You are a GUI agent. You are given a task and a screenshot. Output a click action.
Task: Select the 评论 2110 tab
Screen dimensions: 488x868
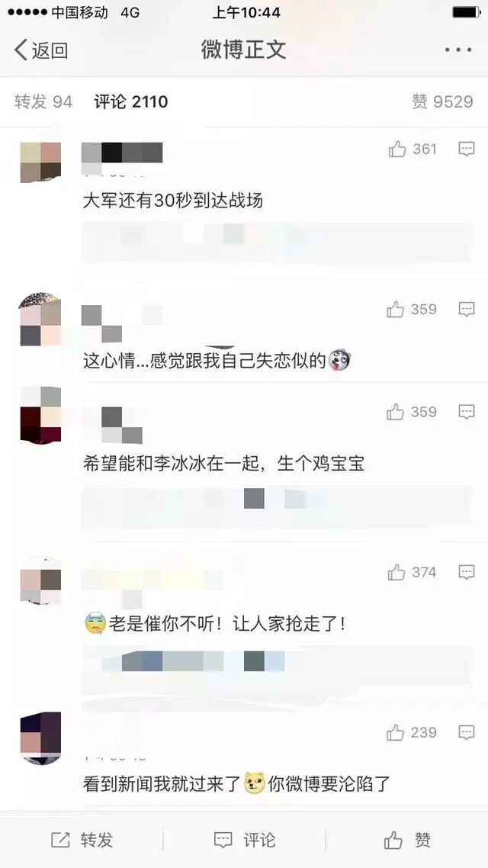[130, 102]
